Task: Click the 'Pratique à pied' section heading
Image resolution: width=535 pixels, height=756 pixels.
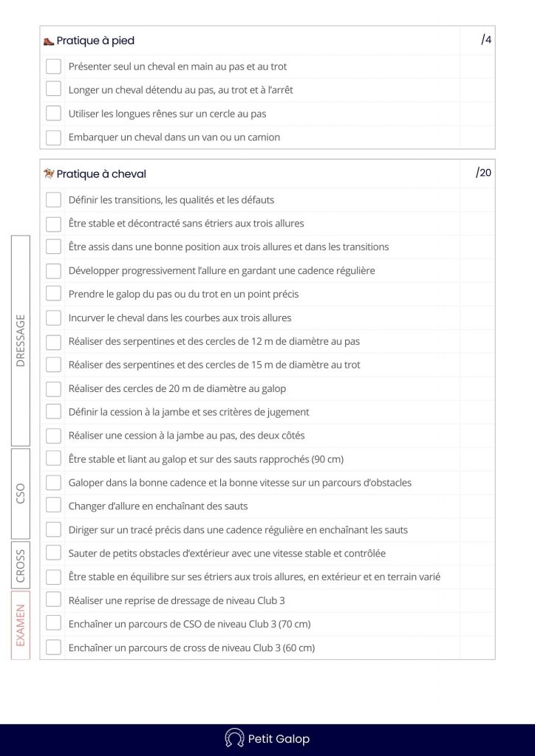Action: [x=95, y=41]
